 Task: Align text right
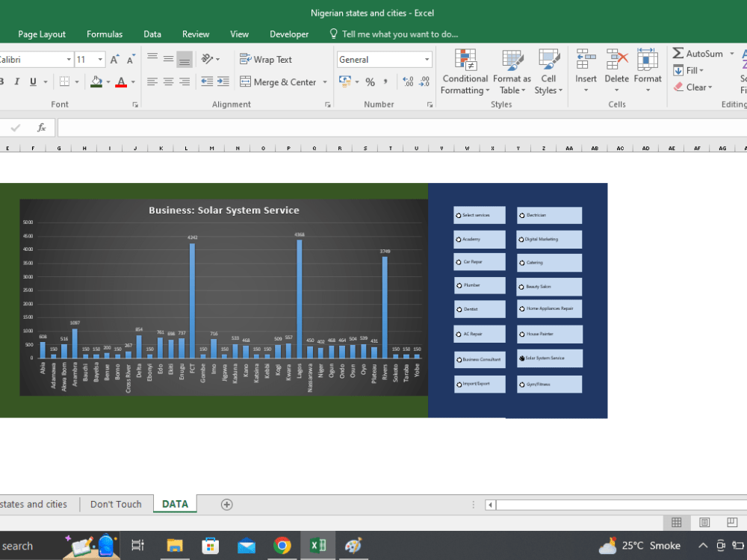coord(185,82)
